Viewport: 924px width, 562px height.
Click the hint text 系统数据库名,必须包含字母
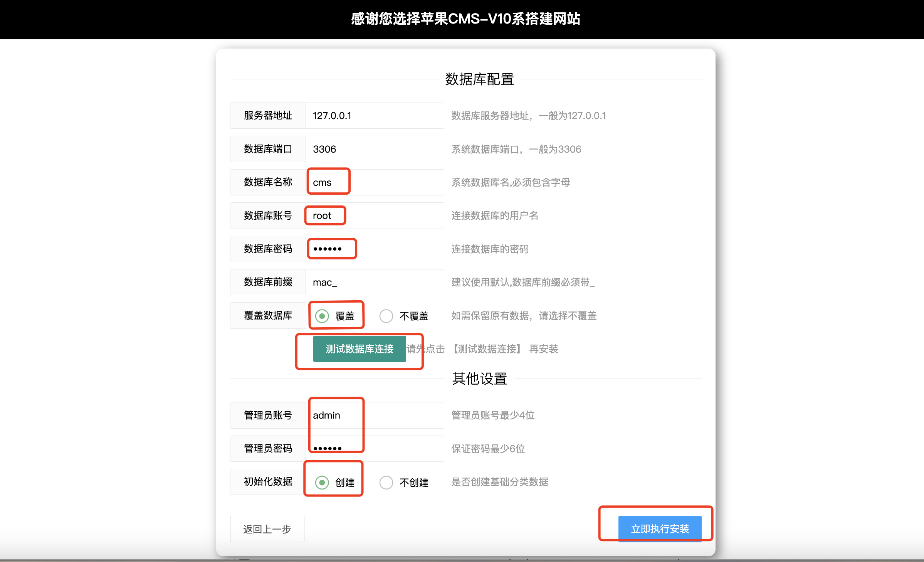tap(511, 182)
